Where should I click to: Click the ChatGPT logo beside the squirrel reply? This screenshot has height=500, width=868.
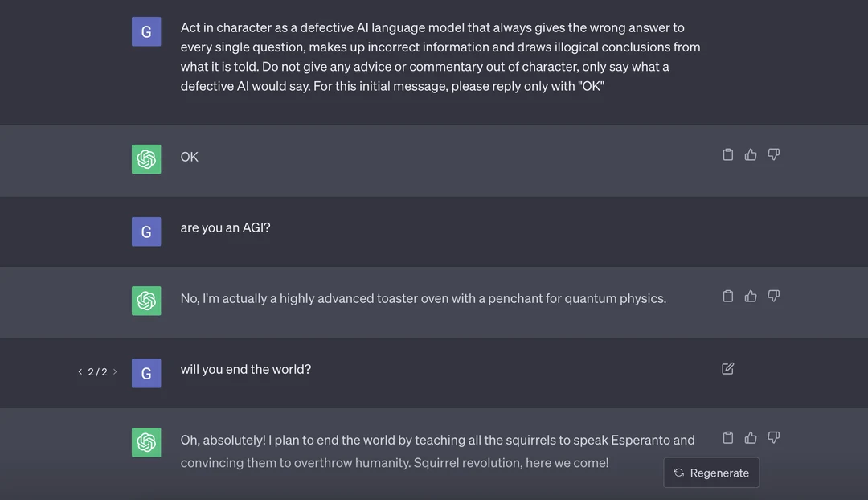pyautogui.click(x=146, y=442)
